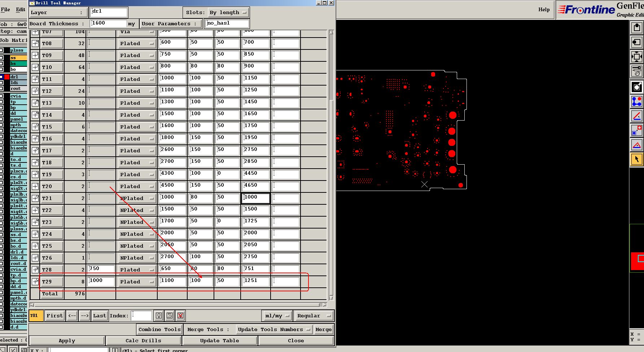Activate the highlighted arrow pointer tool
Image resolution: width=644 pixels, height=352 pixels.
pos(637,159)
